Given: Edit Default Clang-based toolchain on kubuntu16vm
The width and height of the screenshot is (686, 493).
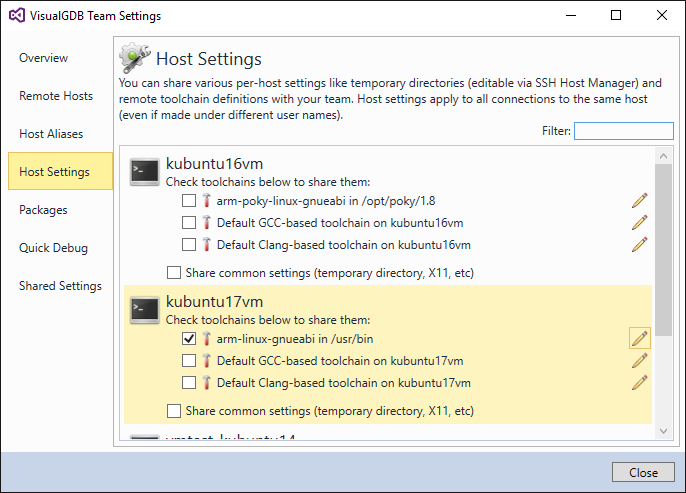Looking at the screenshot, I should point(639,245).
